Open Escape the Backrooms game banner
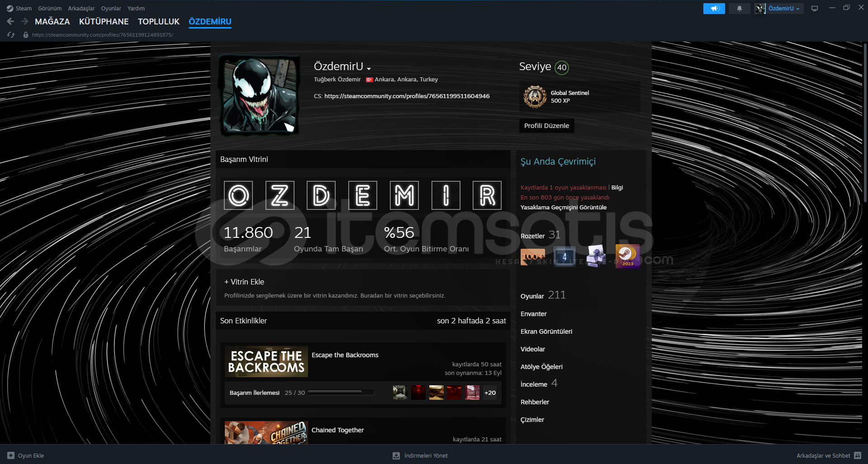The height and width of the screenshot is (464, 868). coord(266,362)
